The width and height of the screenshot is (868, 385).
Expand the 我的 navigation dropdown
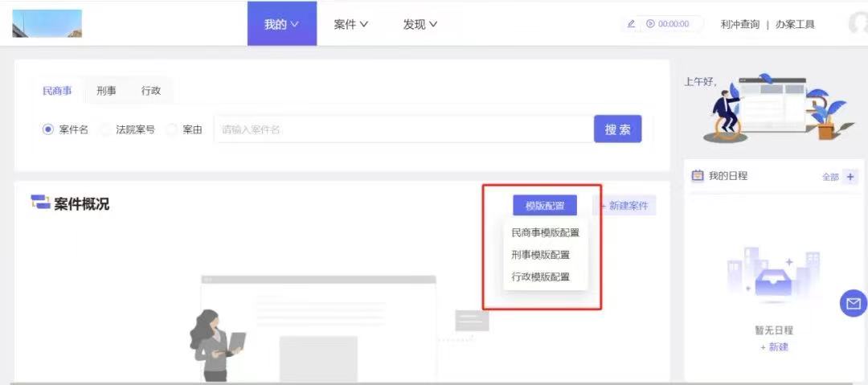pyautogui.click(x=281, y=24)
